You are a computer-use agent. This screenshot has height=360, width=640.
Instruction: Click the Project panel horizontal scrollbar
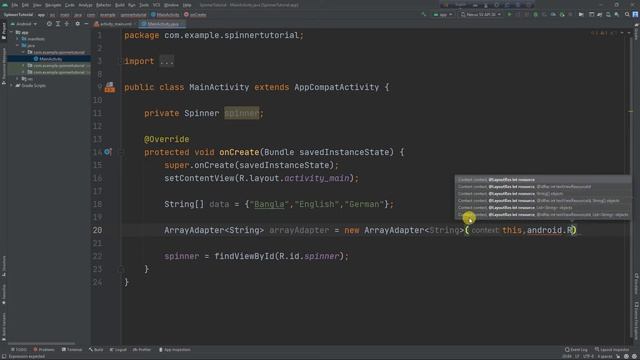click(x=41, y=344)
